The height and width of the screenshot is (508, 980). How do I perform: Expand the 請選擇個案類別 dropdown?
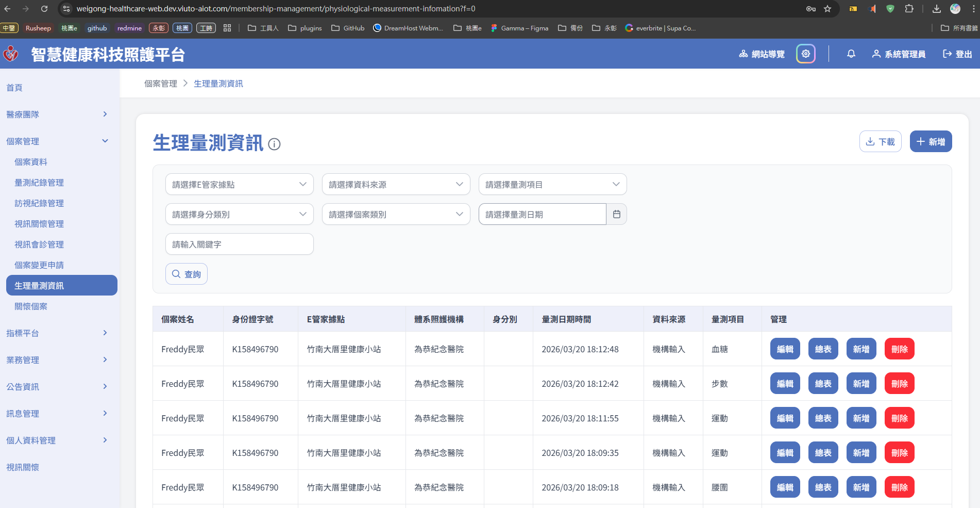click(x=396, y=214)
